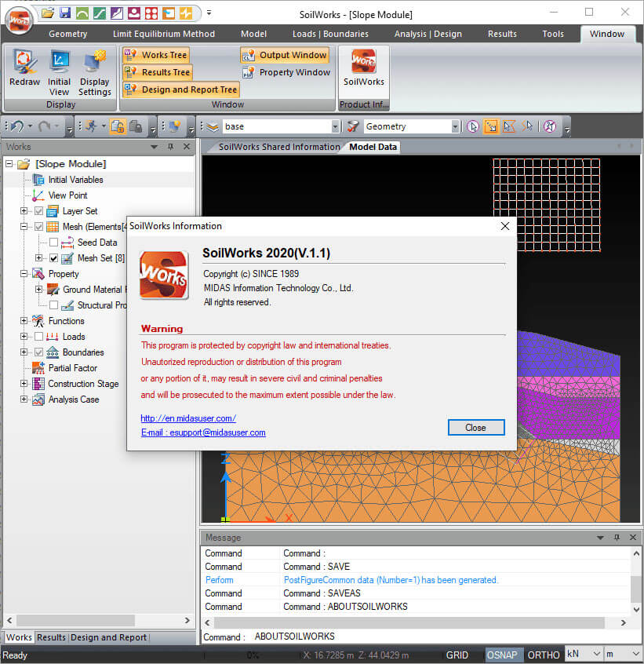
Task: Click the Initial View icon
Action: [x=60, y=61]
